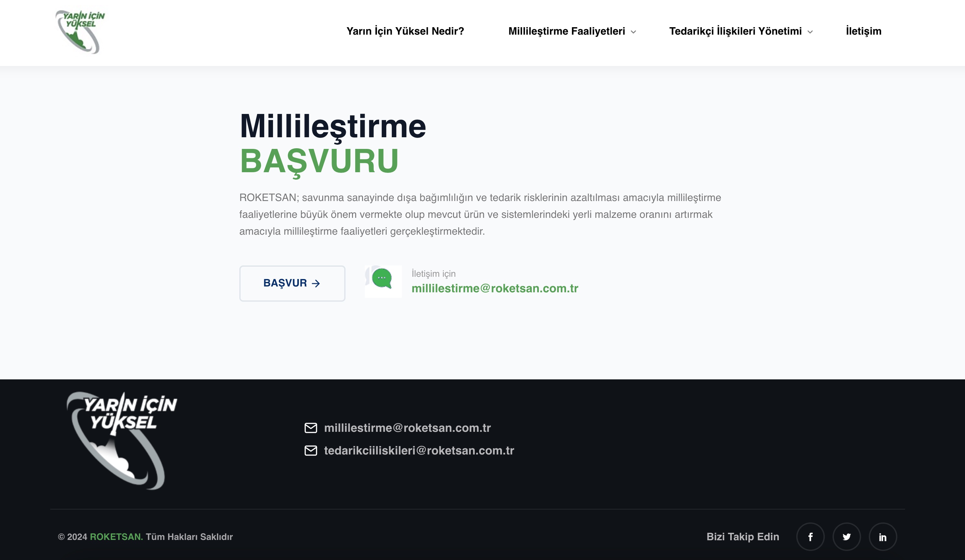Open Facebook social icon

(x=810, y=537)
